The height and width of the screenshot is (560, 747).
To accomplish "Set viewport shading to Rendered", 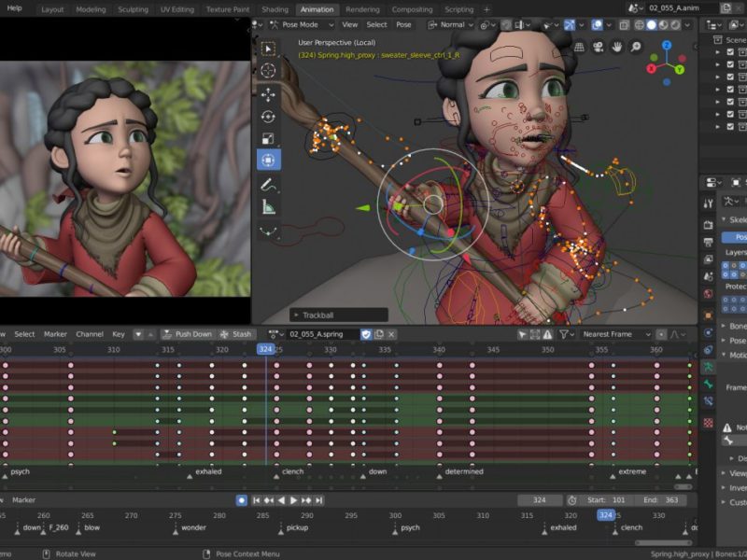I will 675,25.
